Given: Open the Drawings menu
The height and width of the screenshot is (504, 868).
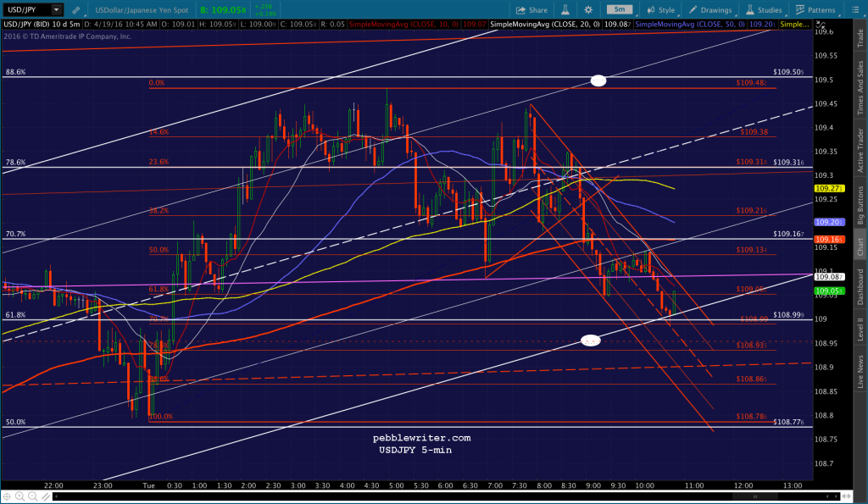Looking at the screenshot, I should 710,10.
